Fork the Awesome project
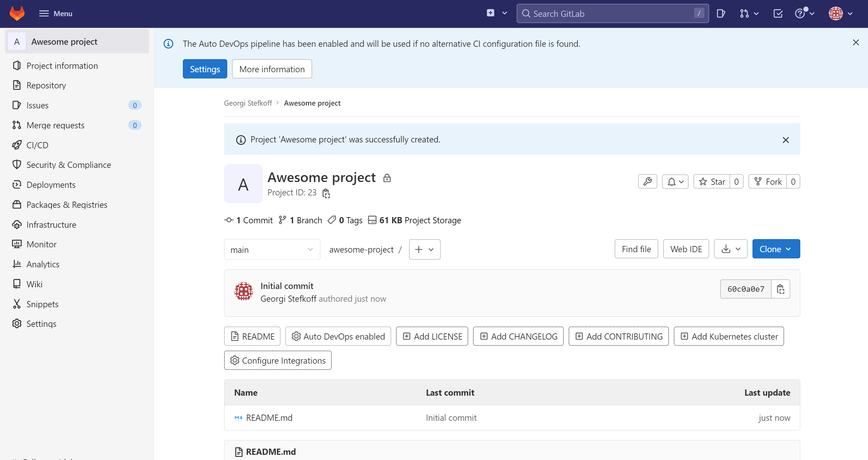Screen dimensions: 868x460 [x=767, y=181]
